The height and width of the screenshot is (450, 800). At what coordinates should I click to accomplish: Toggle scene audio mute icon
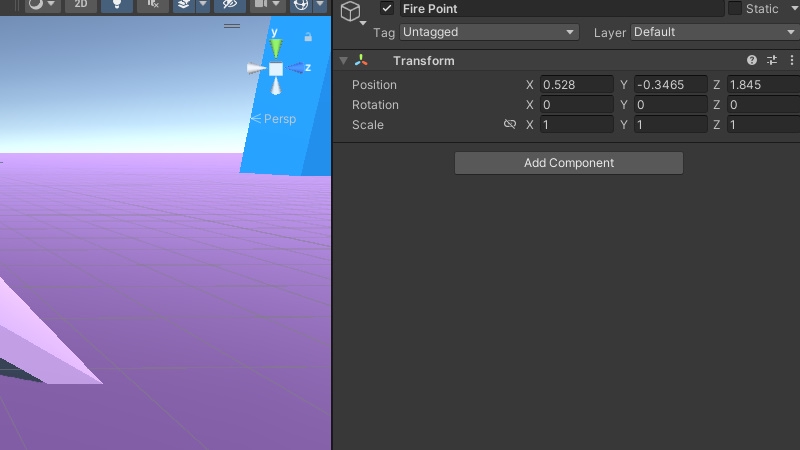click(153, 5)
